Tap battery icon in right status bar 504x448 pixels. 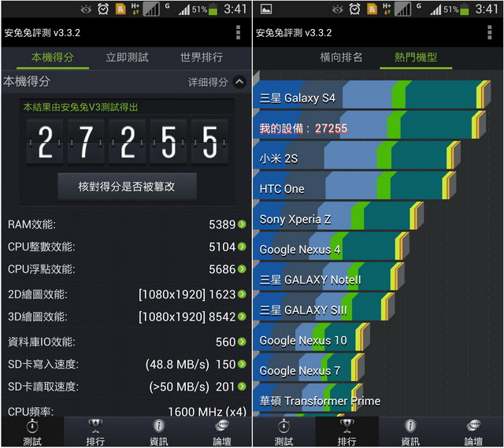tap(464, 9)
